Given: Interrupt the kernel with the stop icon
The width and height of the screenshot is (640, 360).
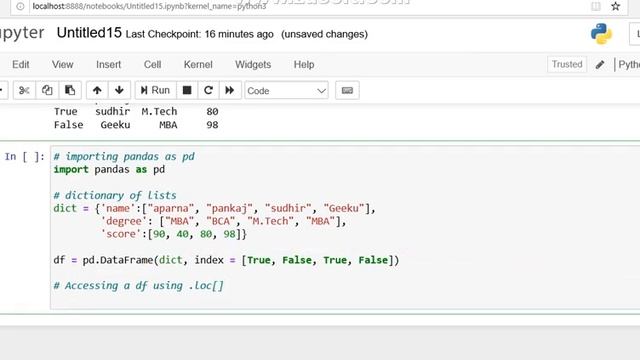Looking at the screenshot, I should [187, 90].
